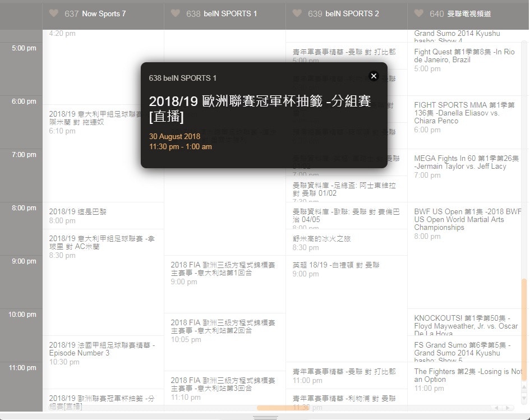Screen dimensions: 530x420
Task: Mark channel 640 as favorite with heart
Action: tap(419, 13)
